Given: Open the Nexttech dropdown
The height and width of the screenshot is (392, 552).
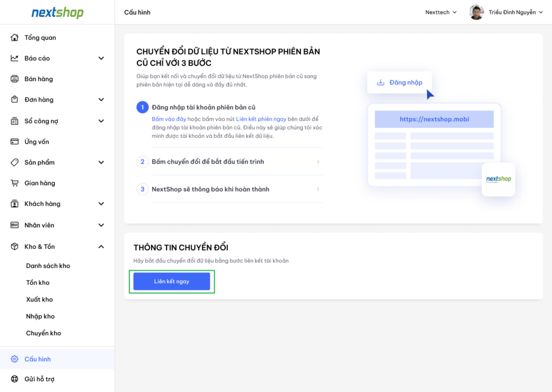Looking at the screenshot, I should [440, 12].
